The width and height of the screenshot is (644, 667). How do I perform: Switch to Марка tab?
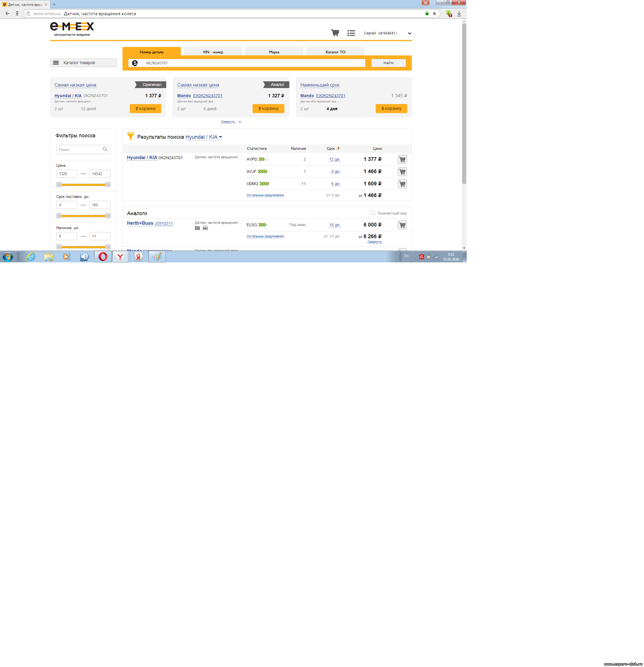[274, 52]
